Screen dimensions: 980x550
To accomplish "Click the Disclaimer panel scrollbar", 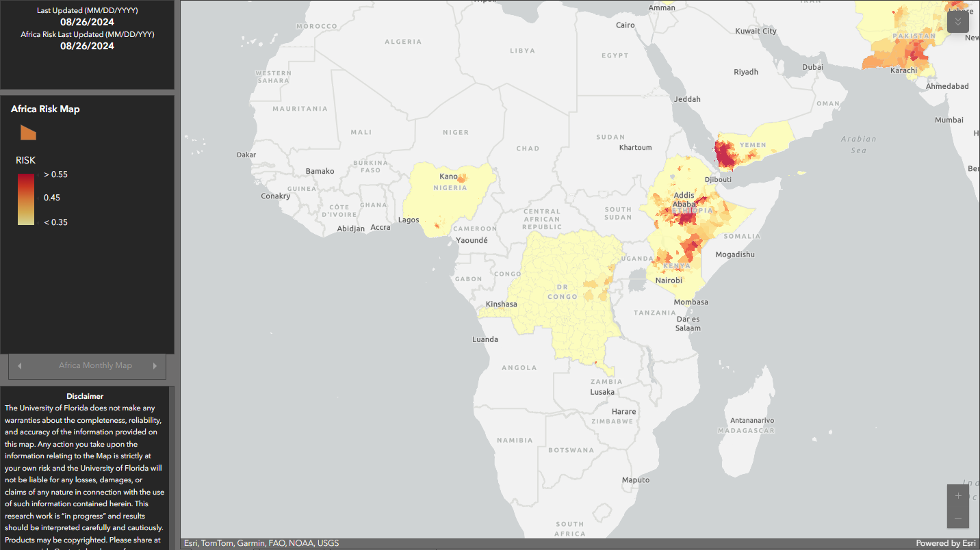I will click(x=172, y=465).
